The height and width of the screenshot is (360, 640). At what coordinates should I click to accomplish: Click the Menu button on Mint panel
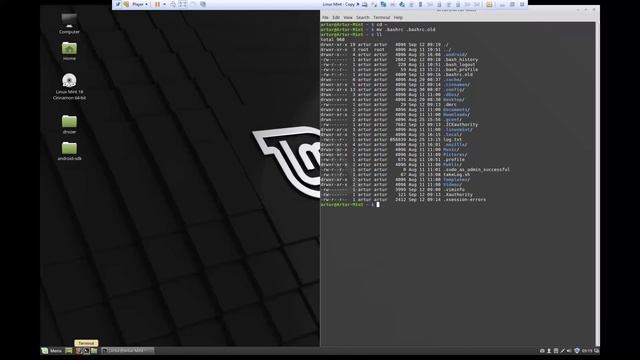pos(52,351)
